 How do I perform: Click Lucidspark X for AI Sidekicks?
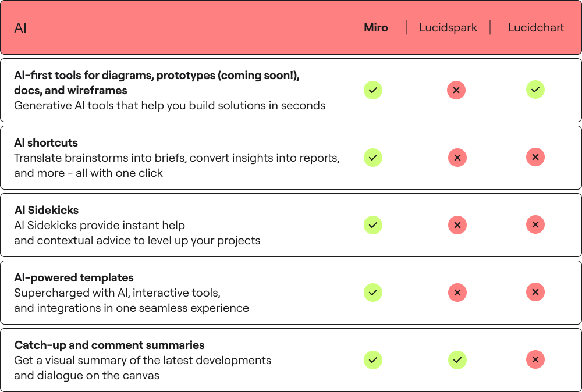(457, 225)
